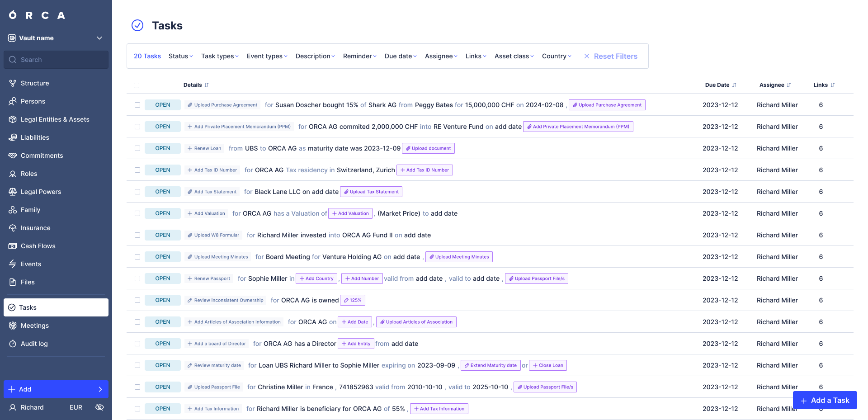
Task: Open the Persons sidebar item
Action: [x=33, y=101]
